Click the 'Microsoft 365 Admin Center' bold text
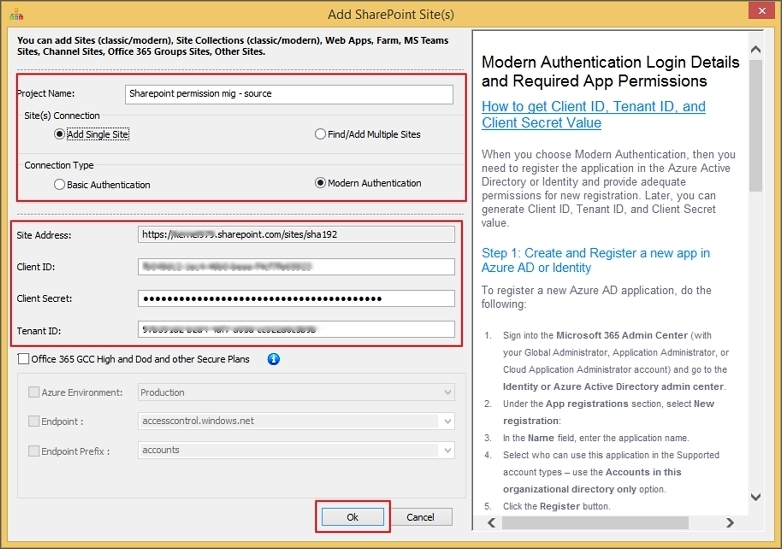Screen dimensions: 782x549 tap(621, 336)
